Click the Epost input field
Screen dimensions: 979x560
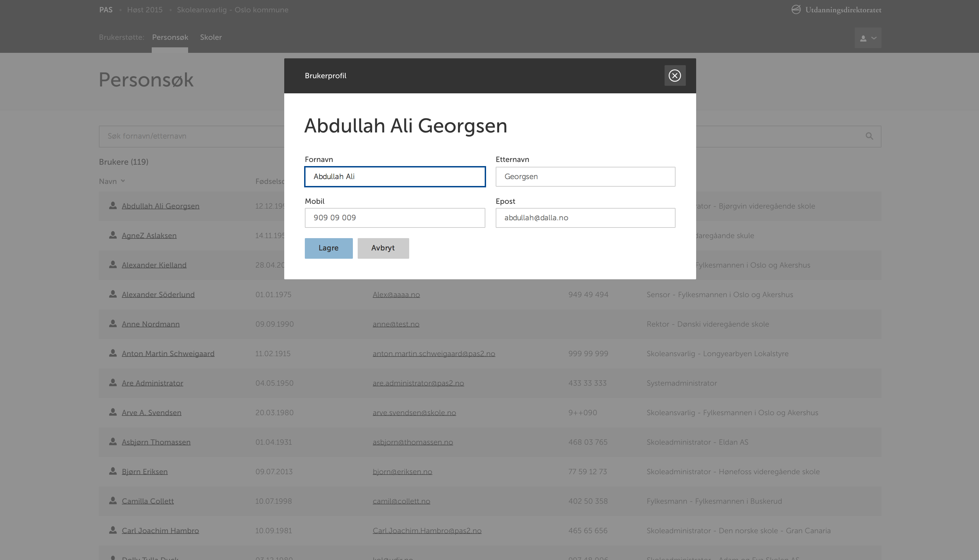pos(585,218)
